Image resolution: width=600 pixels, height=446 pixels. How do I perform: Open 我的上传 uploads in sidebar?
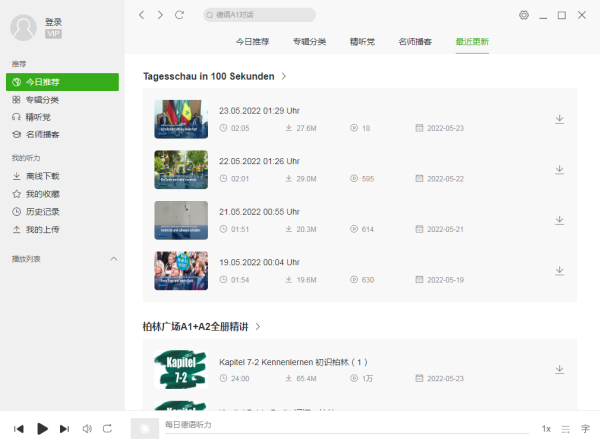[62, 230]
